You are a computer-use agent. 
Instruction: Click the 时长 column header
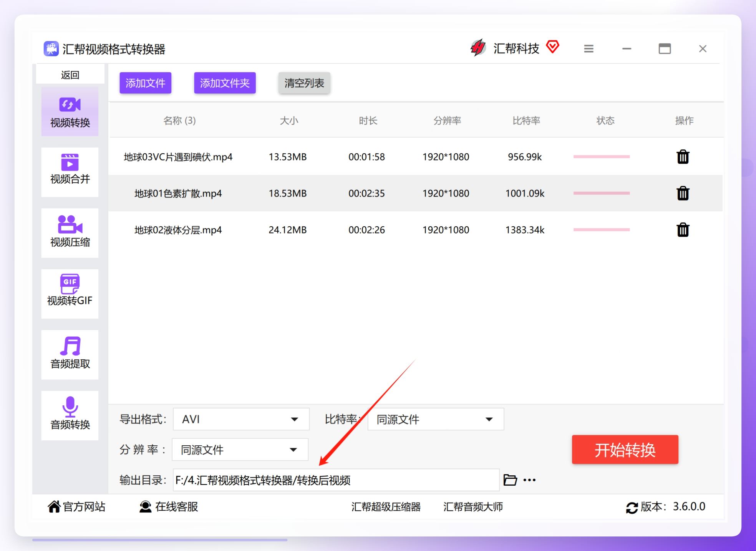[368, 121]
